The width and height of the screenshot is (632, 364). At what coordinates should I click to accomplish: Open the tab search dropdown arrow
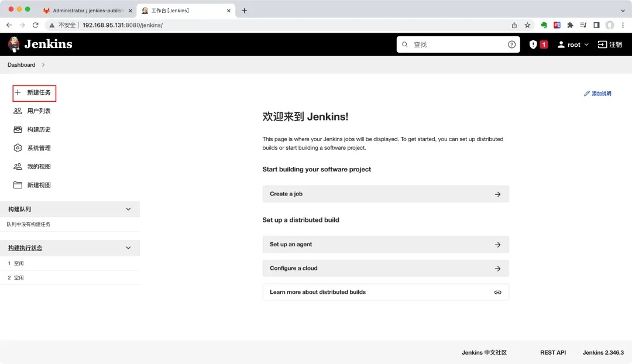click(623, 11)
